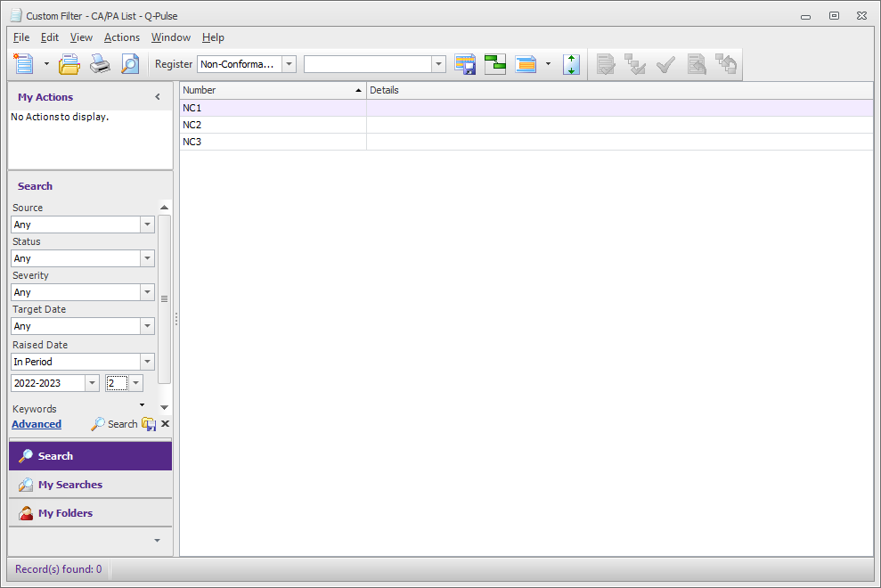The image size is (881, 588).
Task: Click the Search section header label
Action: (35, 186)
